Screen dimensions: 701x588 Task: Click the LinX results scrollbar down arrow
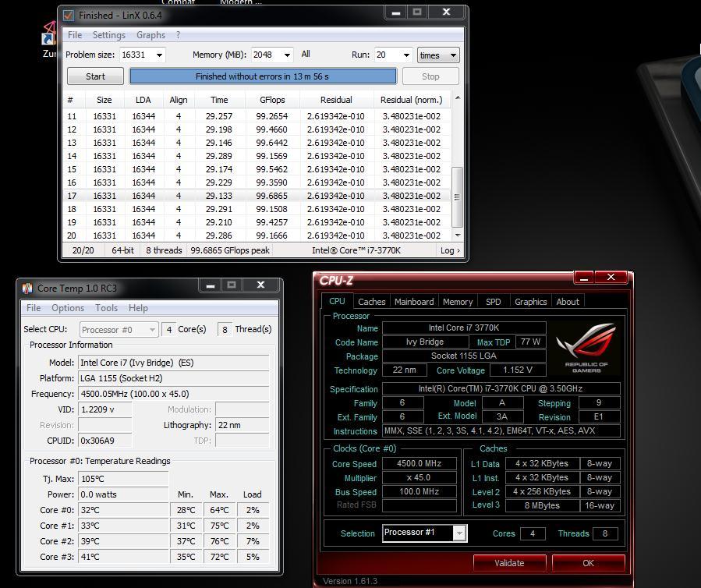458,236
